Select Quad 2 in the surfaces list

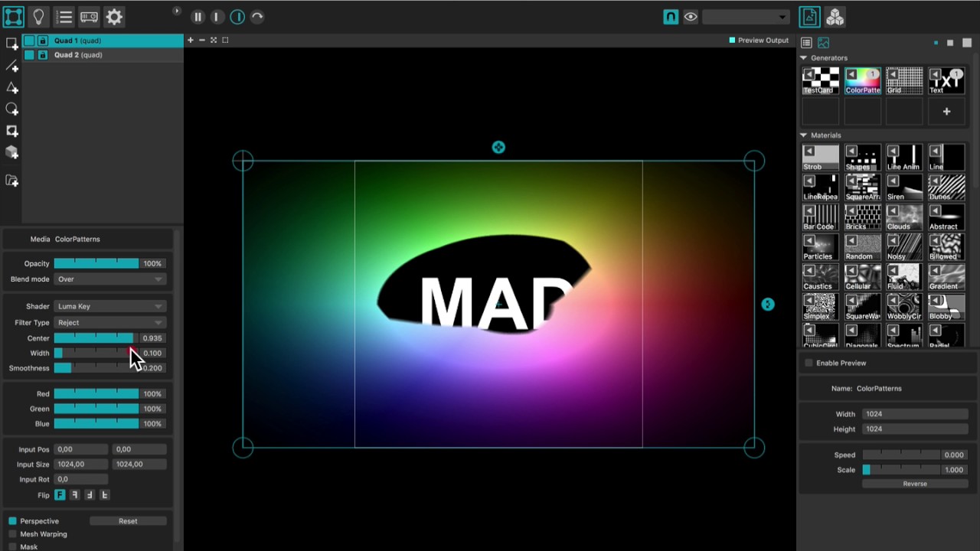tap(78, 55)
